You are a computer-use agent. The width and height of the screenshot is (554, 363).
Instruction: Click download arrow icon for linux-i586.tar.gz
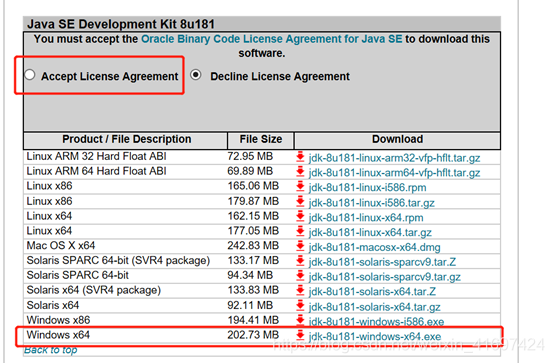point(300,201)
